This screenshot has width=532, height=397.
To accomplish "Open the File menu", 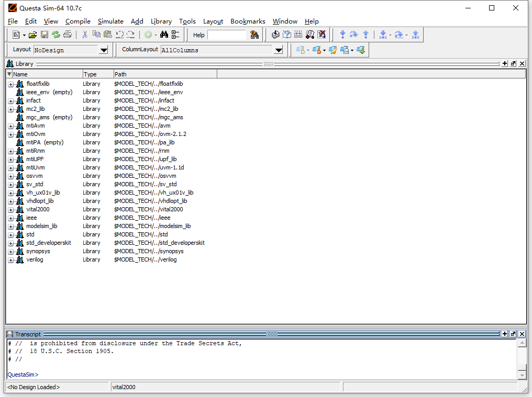I will coord(13,21).
